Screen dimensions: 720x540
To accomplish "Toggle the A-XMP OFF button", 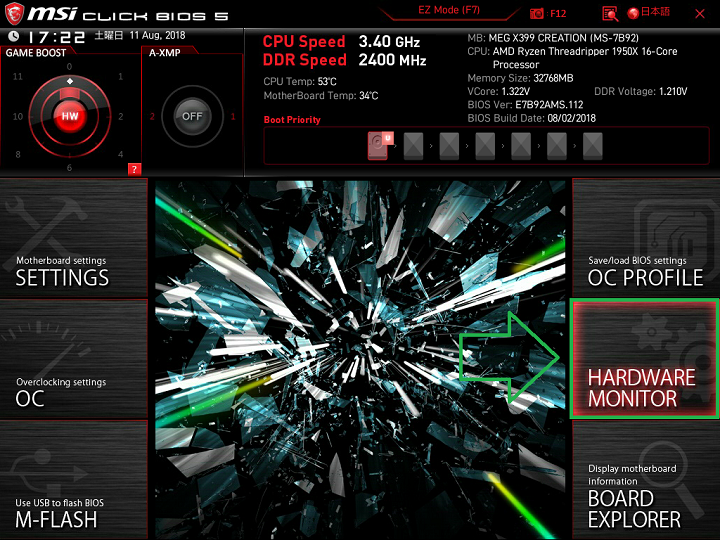I will 192,116.
